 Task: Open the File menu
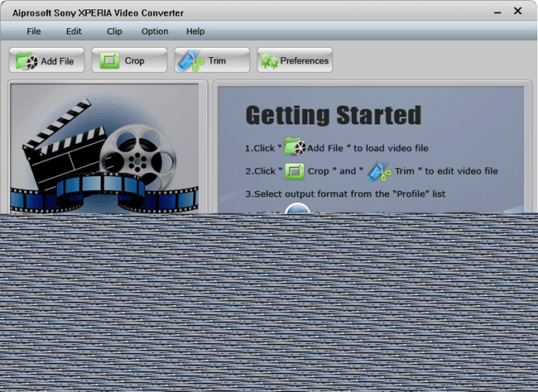34,31
